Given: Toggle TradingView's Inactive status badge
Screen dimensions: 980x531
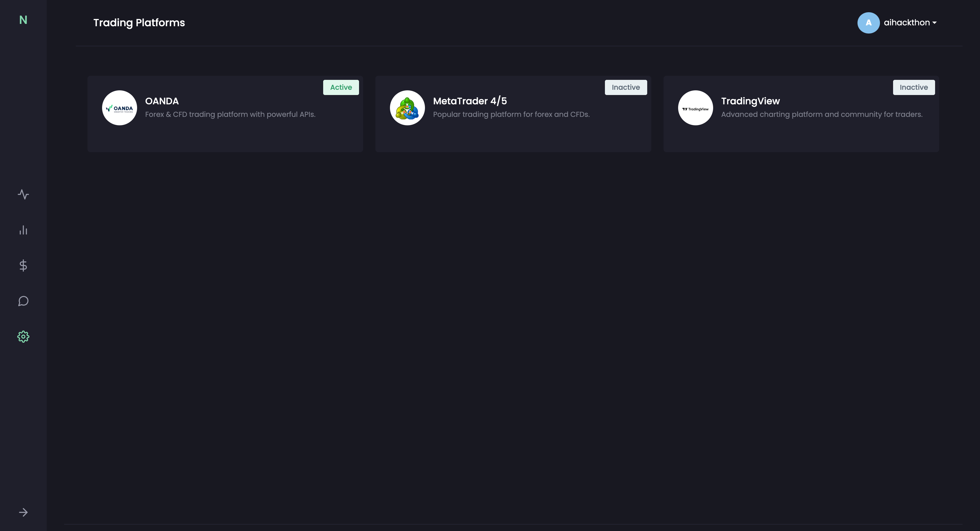Looking at the screenshot, I should pos(914,87).
